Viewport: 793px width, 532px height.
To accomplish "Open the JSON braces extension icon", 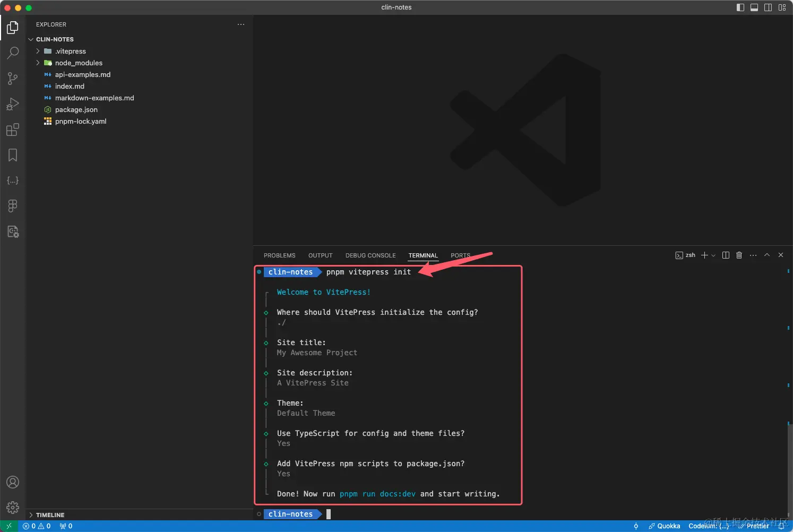I will (13, 181).
